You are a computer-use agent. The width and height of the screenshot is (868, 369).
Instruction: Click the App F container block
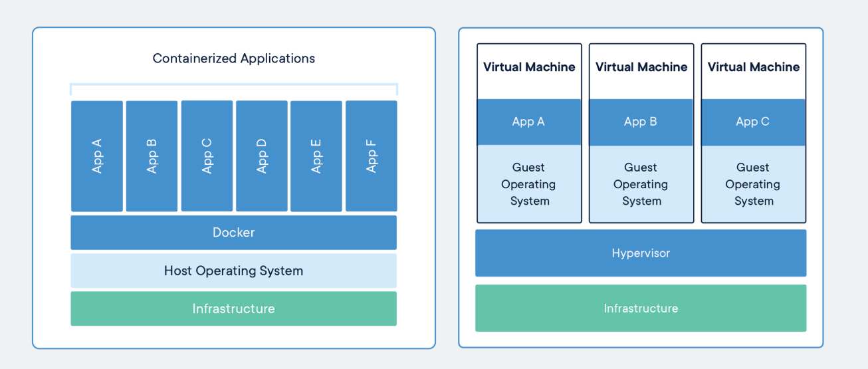click(372, 156)
